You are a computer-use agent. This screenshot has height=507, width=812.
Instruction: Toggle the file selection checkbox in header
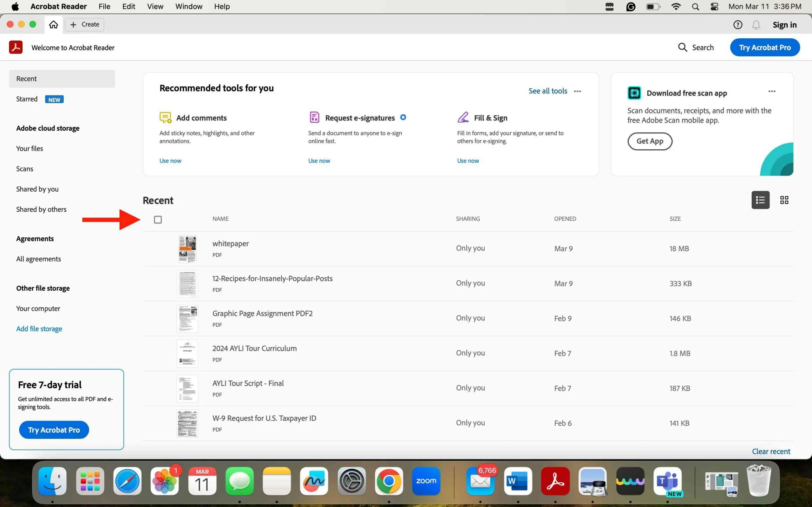coord(158,219)
